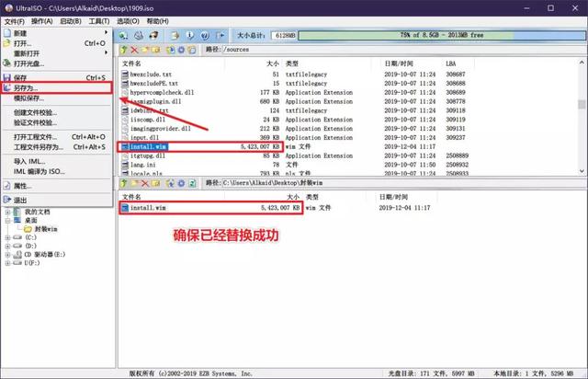Click green disc icon on main toolbar
The image size is (588, 379).
123,36
